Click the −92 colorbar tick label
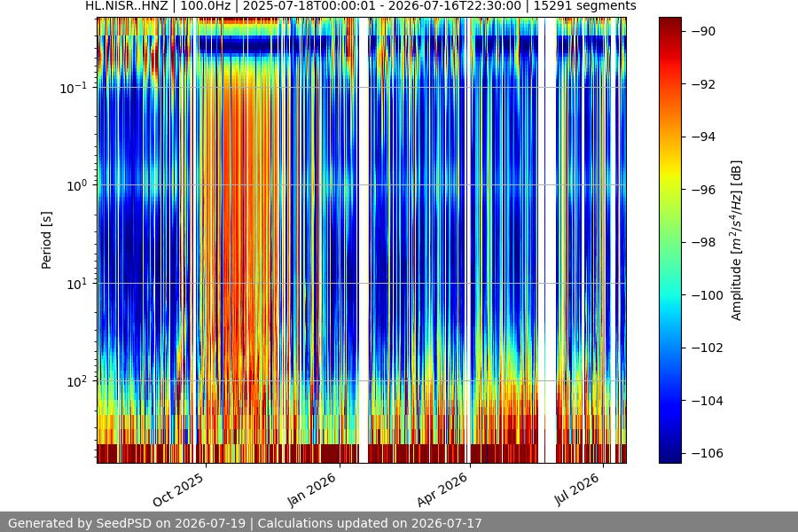Viewport: 798px width, 532px height. click(x=703, y=84)
